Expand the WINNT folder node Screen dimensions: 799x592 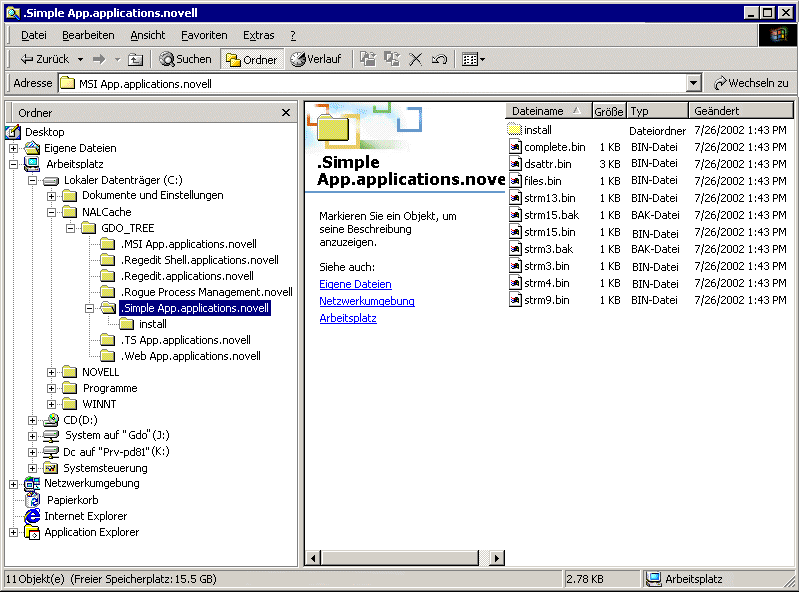53,404
